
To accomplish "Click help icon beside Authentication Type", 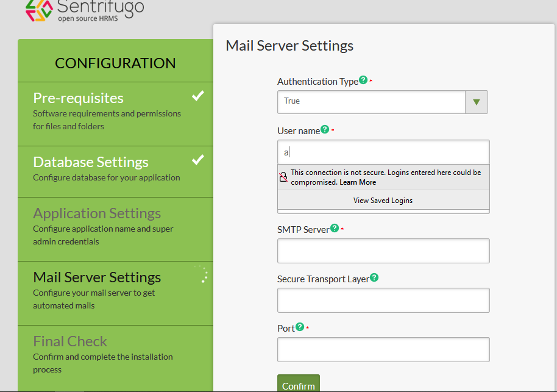I will point(363,80).
